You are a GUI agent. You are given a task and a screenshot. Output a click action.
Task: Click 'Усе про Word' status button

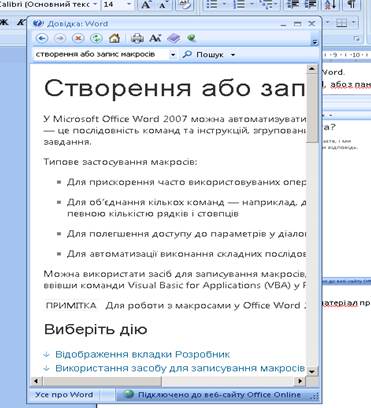point(64,395)
